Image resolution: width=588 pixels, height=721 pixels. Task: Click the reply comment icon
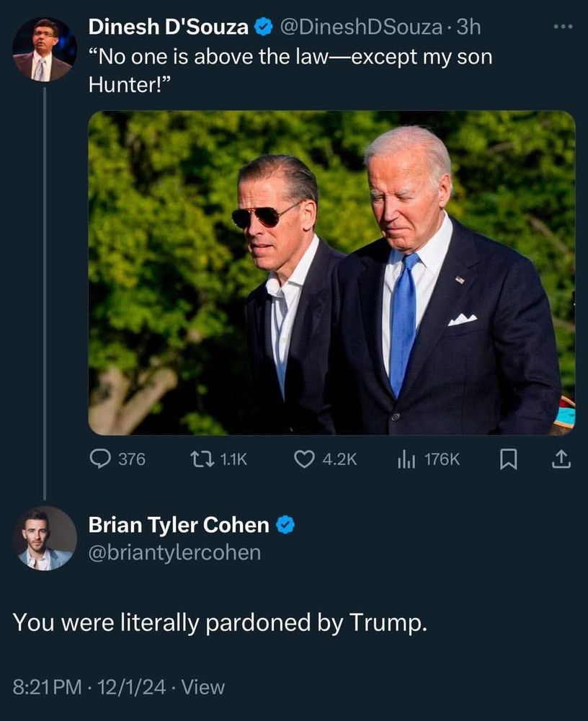coord(99,459)
